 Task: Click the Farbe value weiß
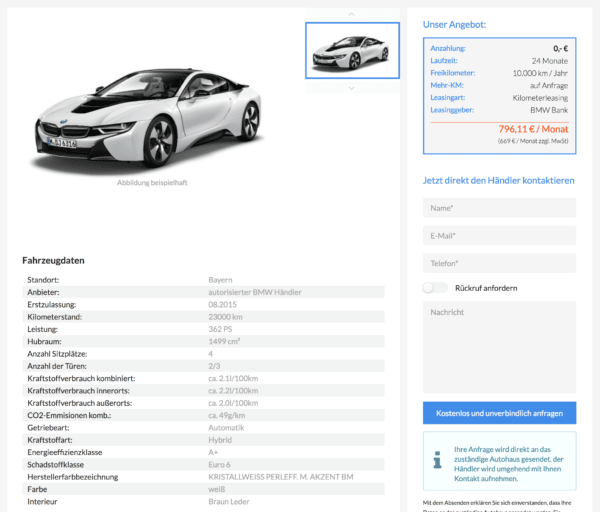(x=217, y=489)
